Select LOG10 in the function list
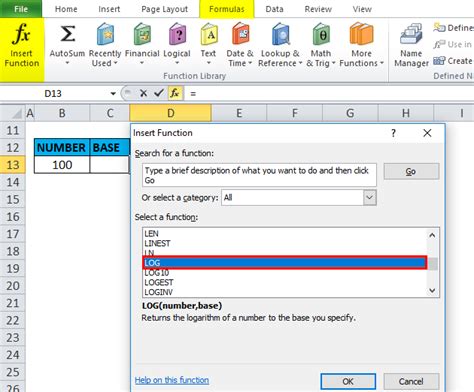 [x=285, y=273]
